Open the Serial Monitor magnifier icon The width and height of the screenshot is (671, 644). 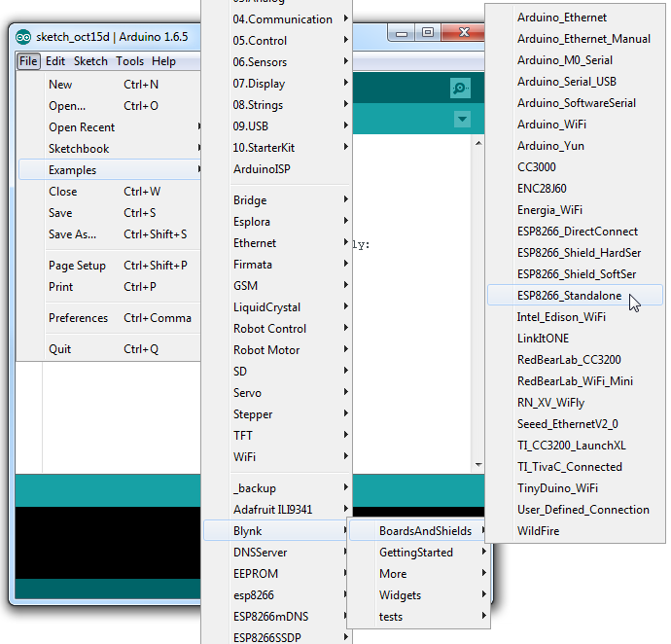point(460,88)
